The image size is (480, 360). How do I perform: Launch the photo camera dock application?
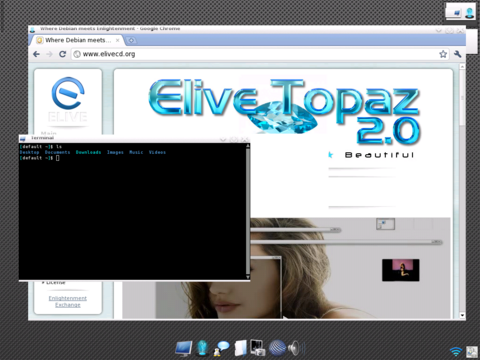(x=257, y=348)
